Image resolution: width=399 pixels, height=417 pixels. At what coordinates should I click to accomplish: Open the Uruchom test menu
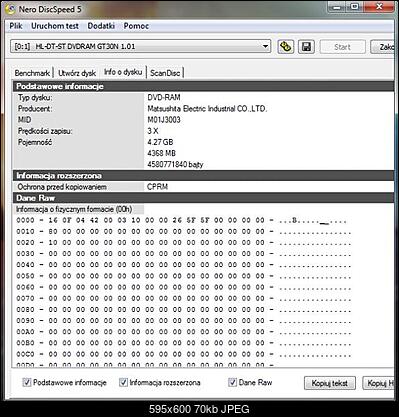coord(55,26)
